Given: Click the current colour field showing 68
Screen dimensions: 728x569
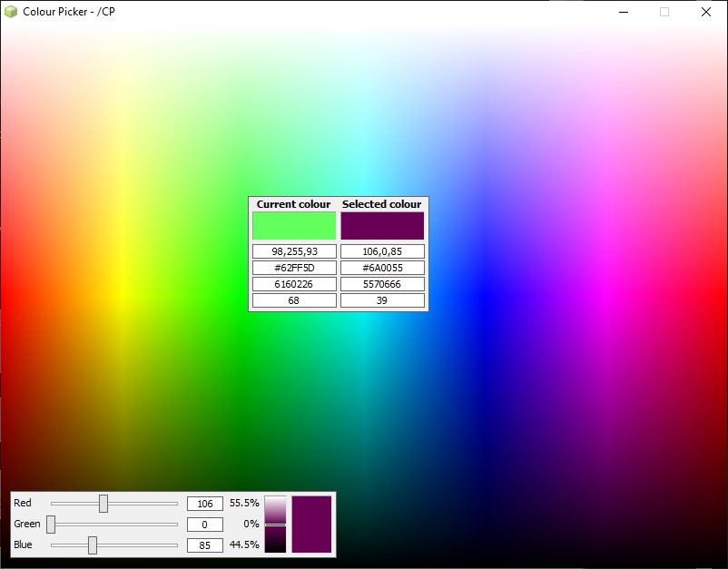Looking at the screenshot, I should (294, 300).
